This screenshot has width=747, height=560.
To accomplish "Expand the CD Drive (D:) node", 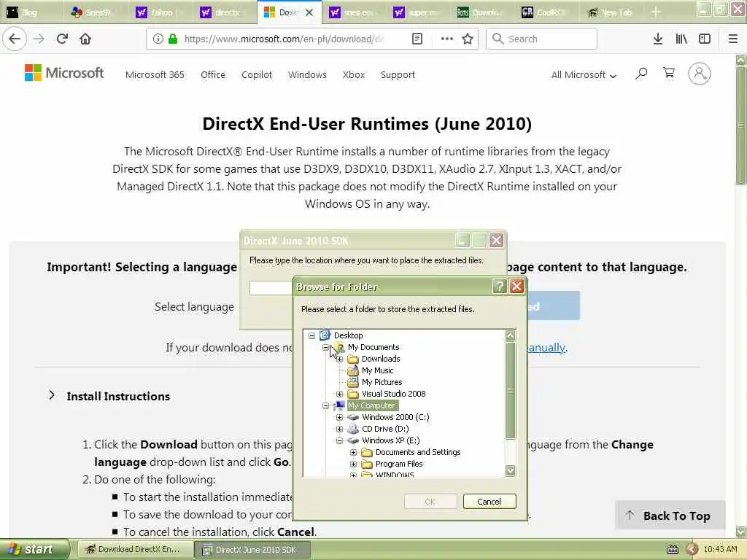I will point(340,429).
